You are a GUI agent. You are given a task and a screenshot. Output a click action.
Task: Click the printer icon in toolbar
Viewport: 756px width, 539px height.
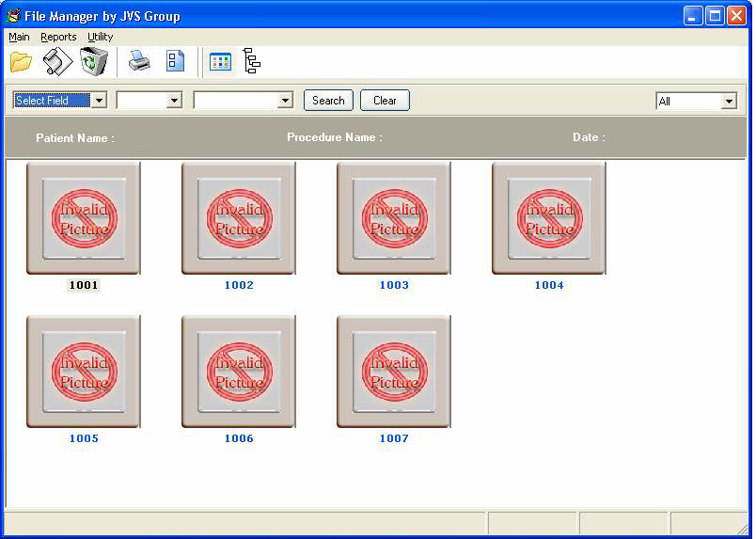click(139, 62)
